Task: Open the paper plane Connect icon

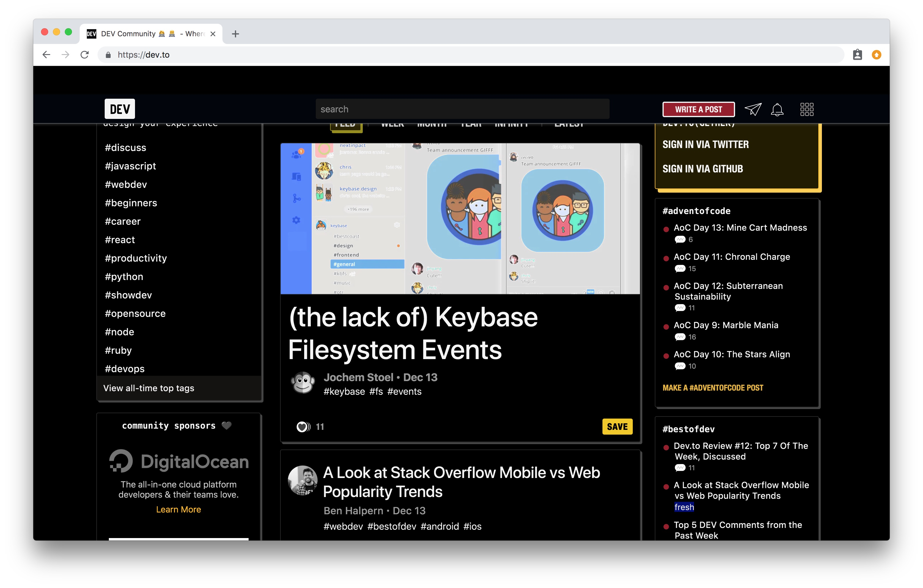Action: click(x=752, y=109)
